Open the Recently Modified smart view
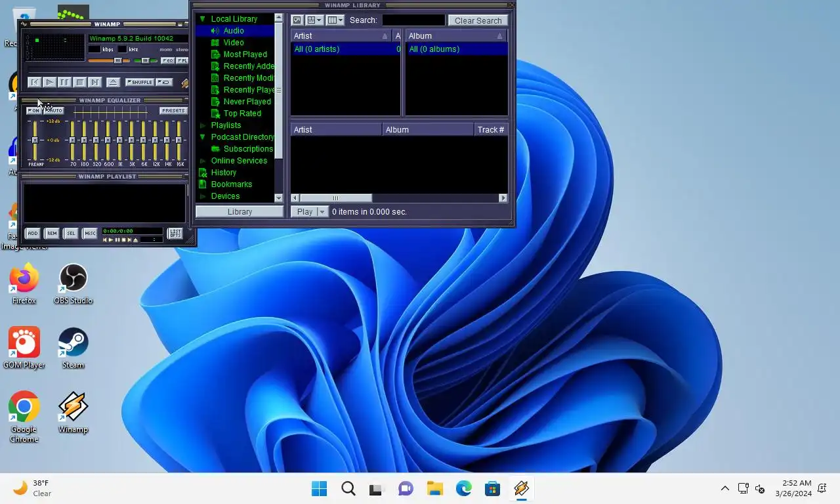840x504 pixels. (249, 78)
